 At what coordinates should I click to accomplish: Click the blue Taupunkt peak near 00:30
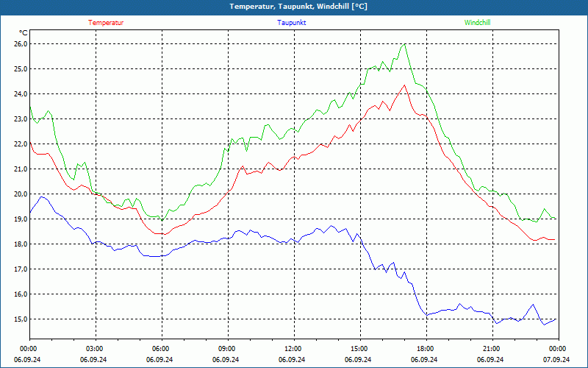pyautogui.click(x=42, y=197)
